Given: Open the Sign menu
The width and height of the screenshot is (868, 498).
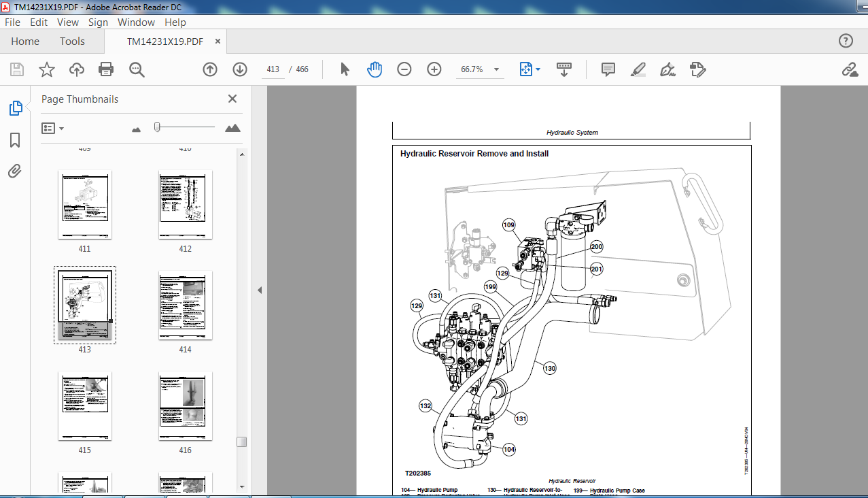Looking at the screenshot, I should [98, 22].
